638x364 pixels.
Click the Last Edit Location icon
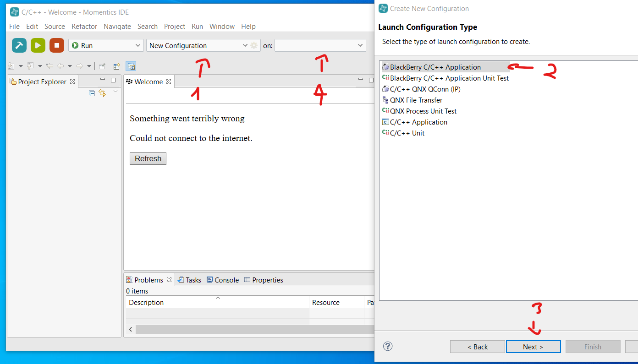point(49,66)
